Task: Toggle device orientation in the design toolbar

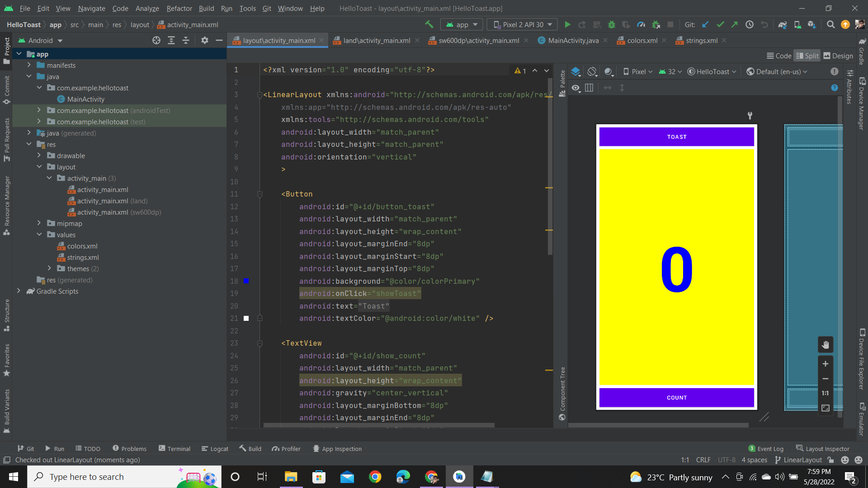Action: (593, 71)
